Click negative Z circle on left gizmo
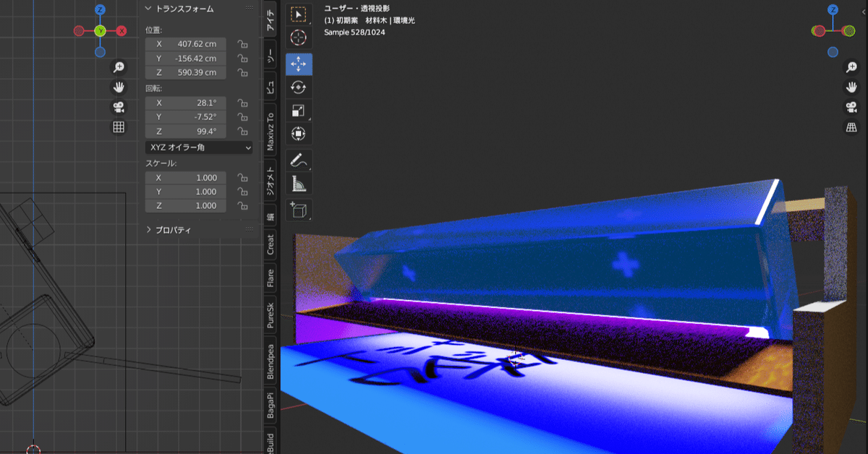This screenshot has height=454, width=868. [100, 52]
